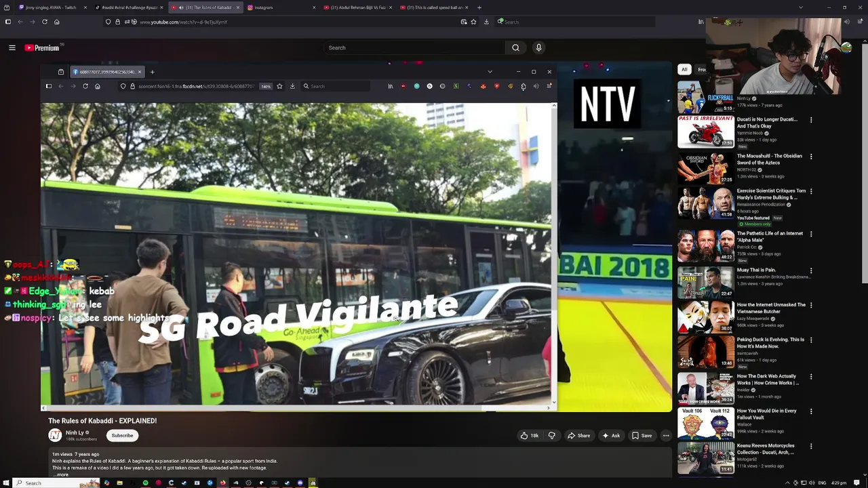The image size is (868, 488).
Task: Switch to the 'jinny singing AYAYA - Twitch' tab
Action: coord(51,7)
